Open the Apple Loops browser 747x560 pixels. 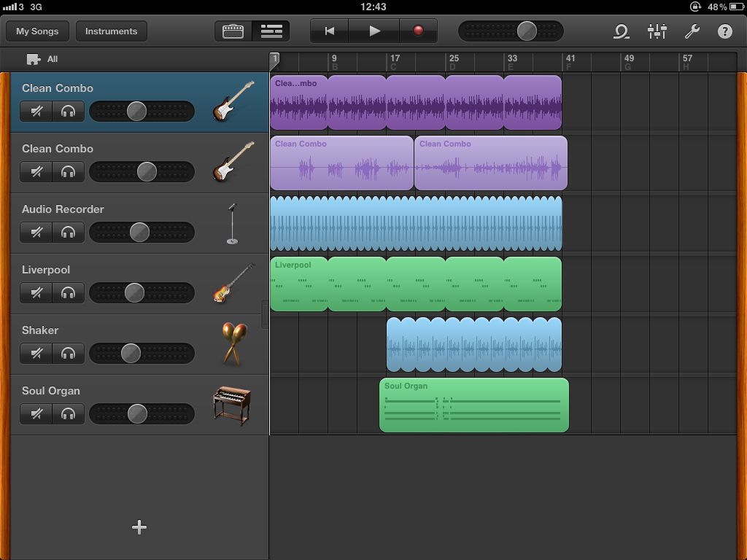(621, 31)
